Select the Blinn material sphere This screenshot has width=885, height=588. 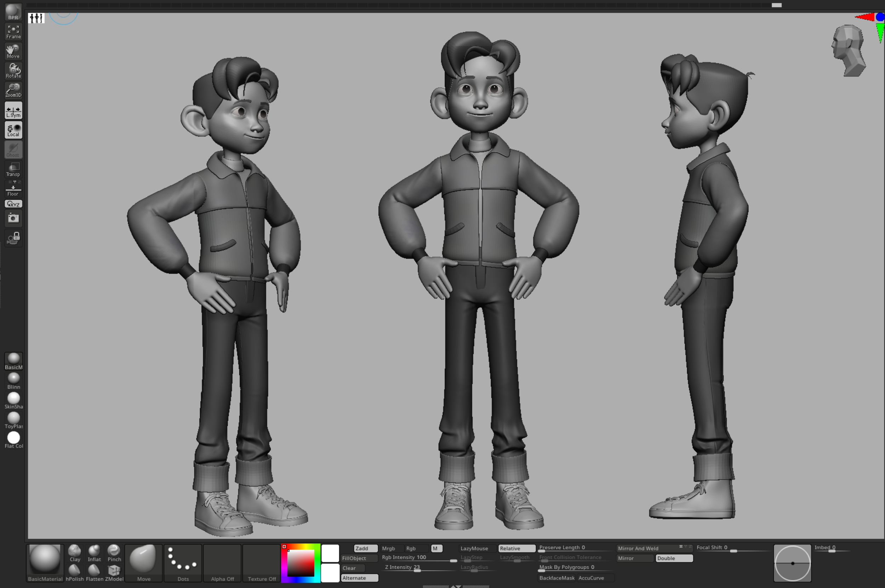tap(13, 381)
